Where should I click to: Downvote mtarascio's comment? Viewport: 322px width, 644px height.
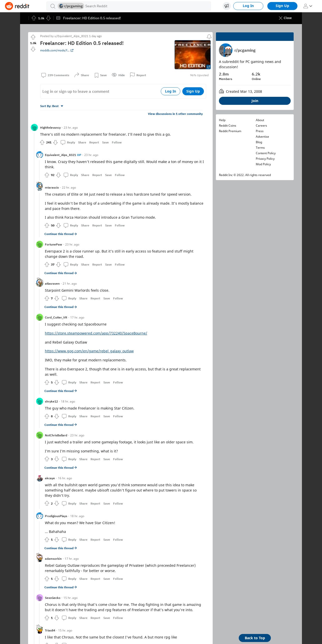[58, 225]
